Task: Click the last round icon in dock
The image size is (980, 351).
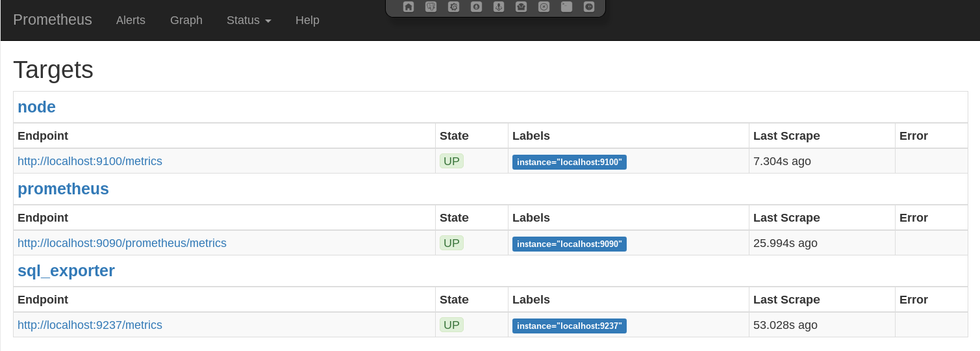Action: click(589, 7)
